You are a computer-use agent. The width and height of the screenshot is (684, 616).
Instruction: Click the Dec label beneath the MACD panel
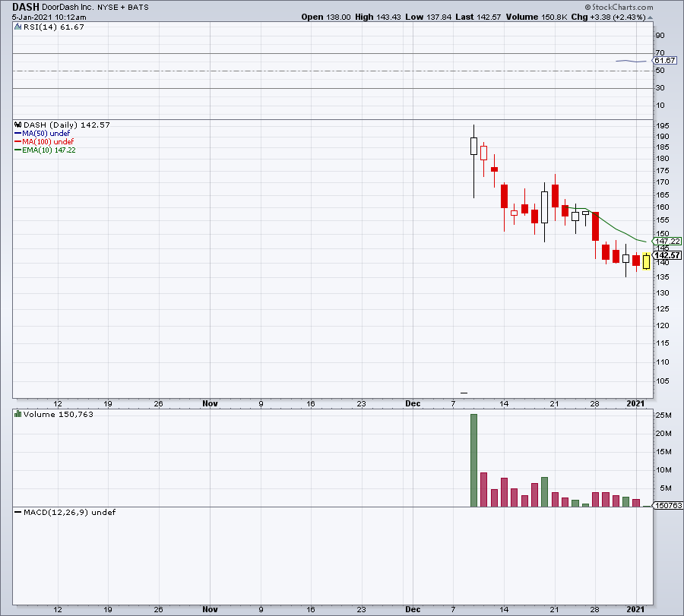(413, 609)
